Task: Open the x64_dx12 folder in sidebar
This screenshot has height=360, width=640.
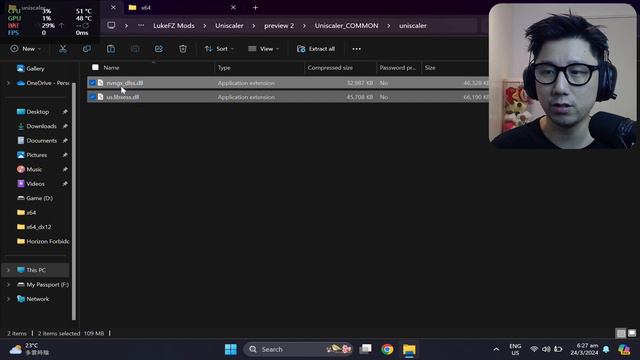Action: (x=38, y=227)
